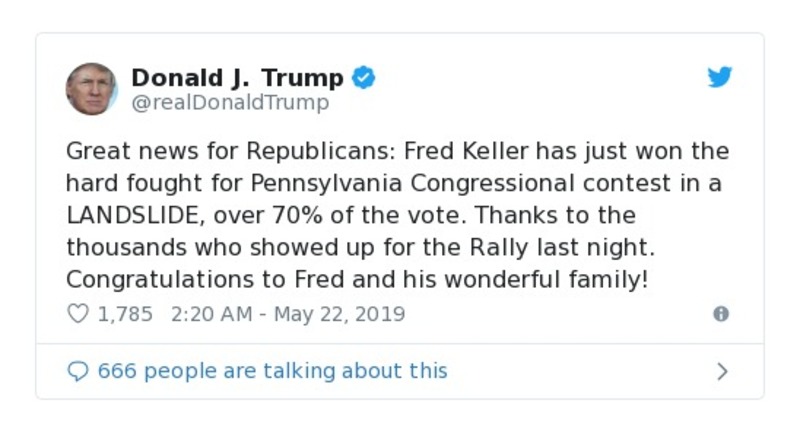
Task: Click the right chevron arrow
Action: (722, 372)
